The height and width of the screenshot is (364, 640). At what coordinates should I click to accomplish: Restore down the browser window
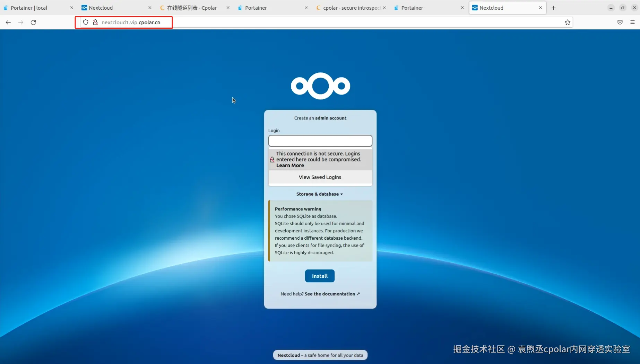pyautogui.click(x=623, y=8)
